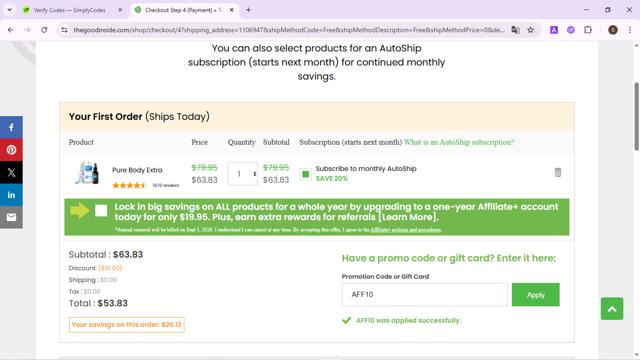Open a new browser tab
The width and height of the screenshot is (640, 360).
pyautogui.click(x=248, y=10)
